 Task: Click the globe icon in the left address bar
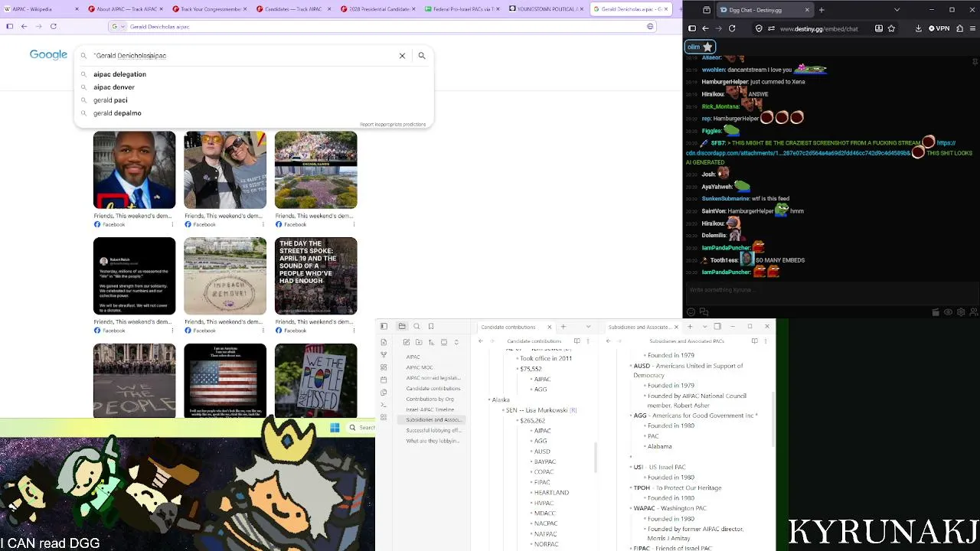click(x=650, y=27)
